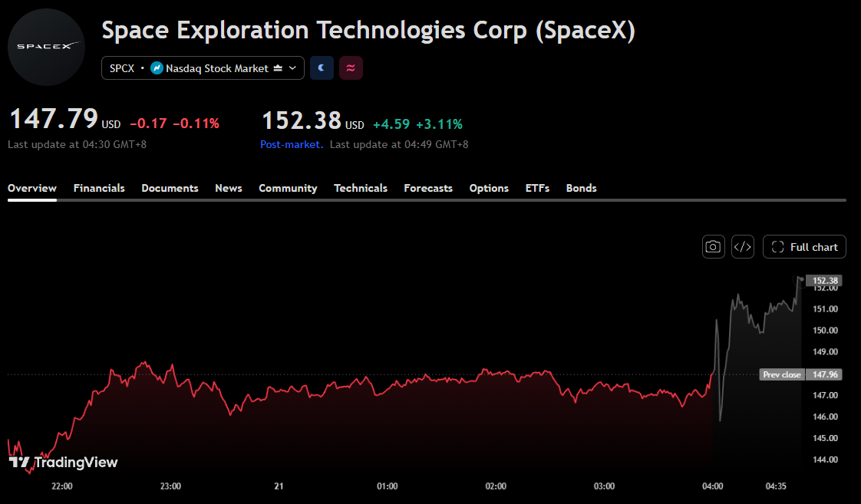
Task: Take a chart snapshot with camera icon
Action: coord(714,246)
